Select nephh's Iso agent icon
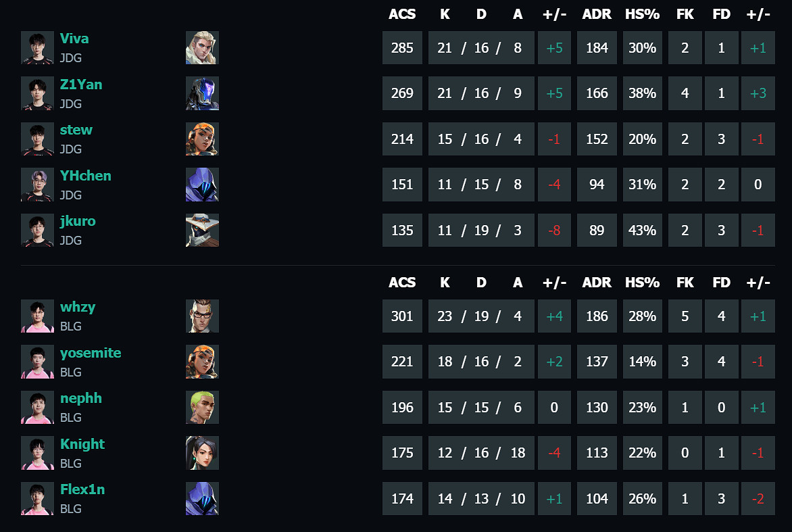 click(x=202, y=407)
